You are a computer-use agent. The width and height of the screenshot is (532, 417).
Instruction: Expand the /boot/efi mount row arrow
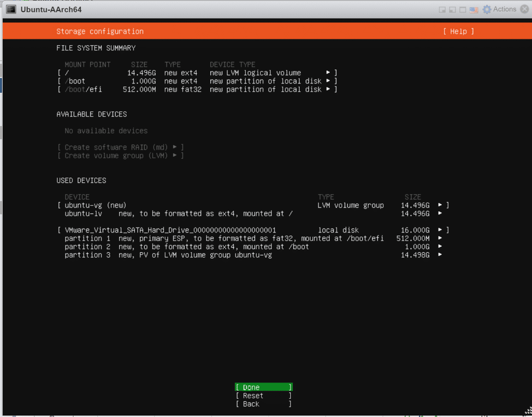click(x=328, y=89)
